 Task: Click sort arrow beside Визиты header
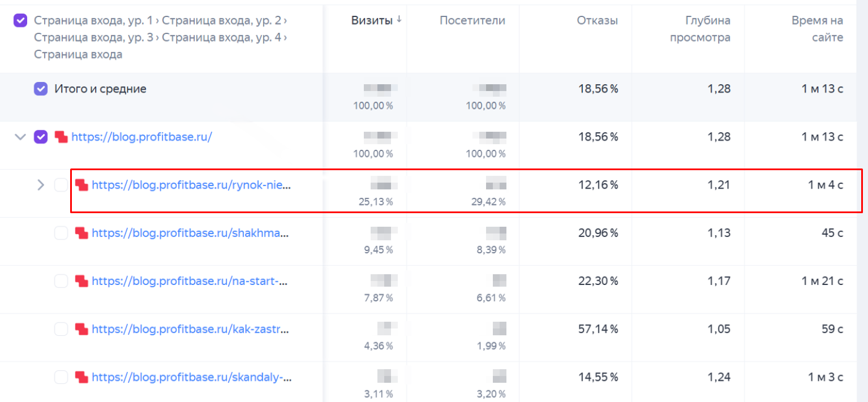[399, 20]
